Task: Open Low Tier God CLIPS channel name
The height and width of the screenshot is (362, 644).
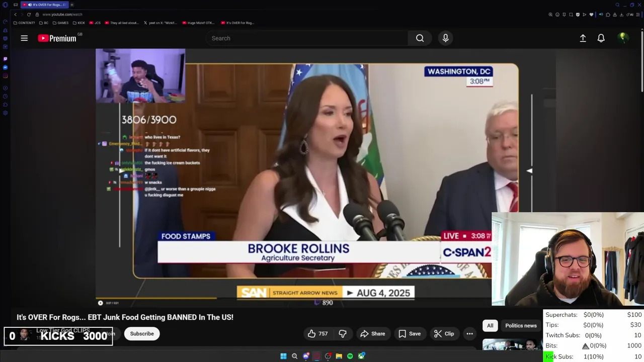Action: 63,330
